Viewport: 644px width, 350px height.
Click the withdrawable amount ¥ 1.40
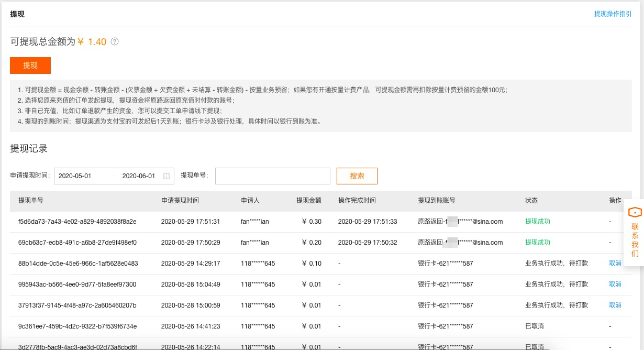[92, 42]
